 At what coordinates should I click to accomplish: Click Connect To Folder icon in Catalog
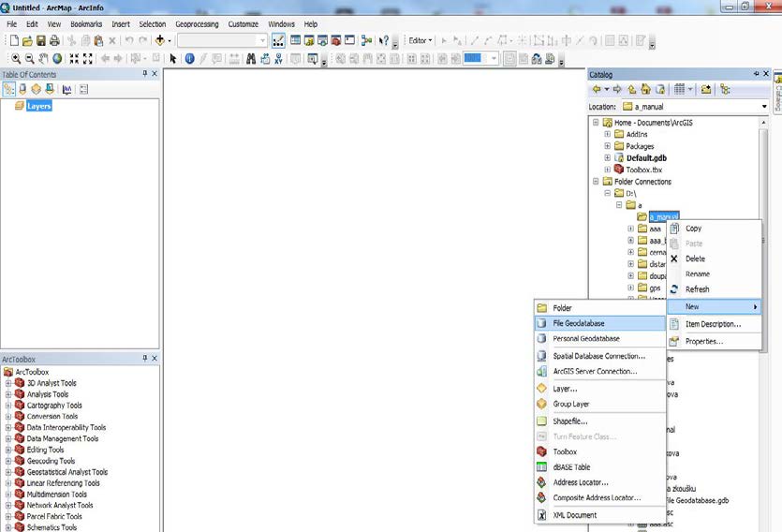point(706,89)
